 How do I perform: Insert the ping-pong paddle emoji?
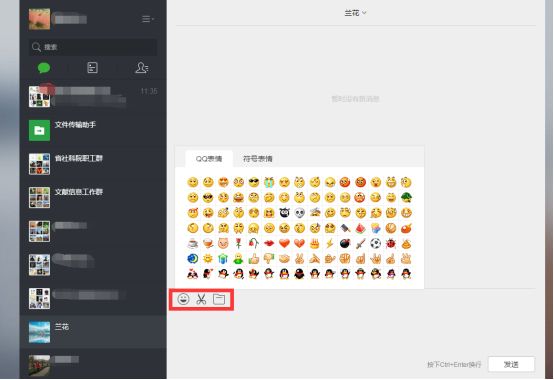406,228
